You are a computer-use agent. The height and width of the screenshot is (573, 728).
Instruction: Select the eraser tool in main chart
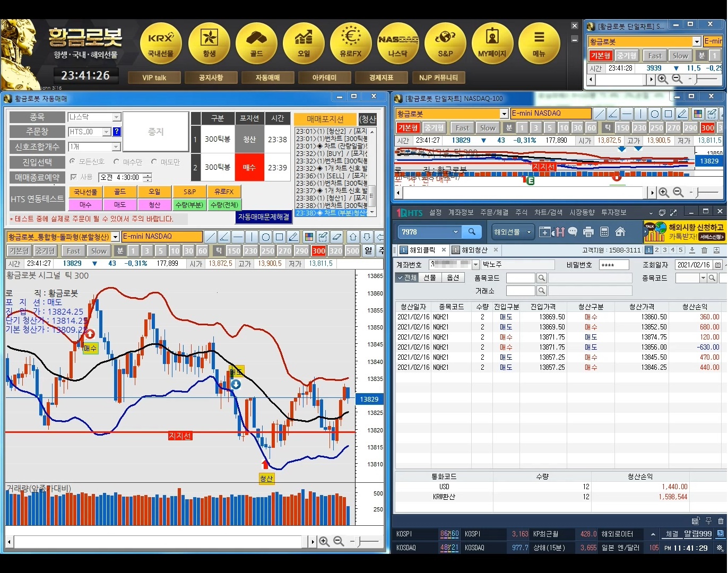tap(336, 237)
